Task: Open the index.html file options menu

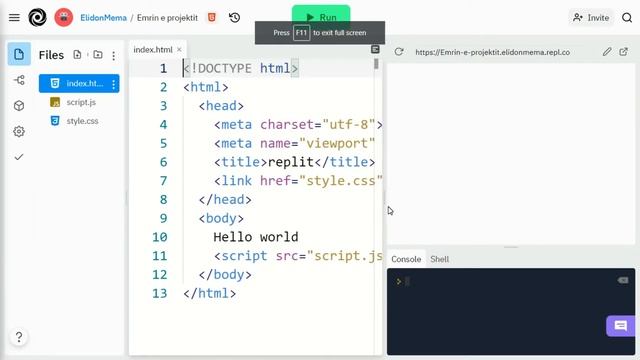Action: 113,84
